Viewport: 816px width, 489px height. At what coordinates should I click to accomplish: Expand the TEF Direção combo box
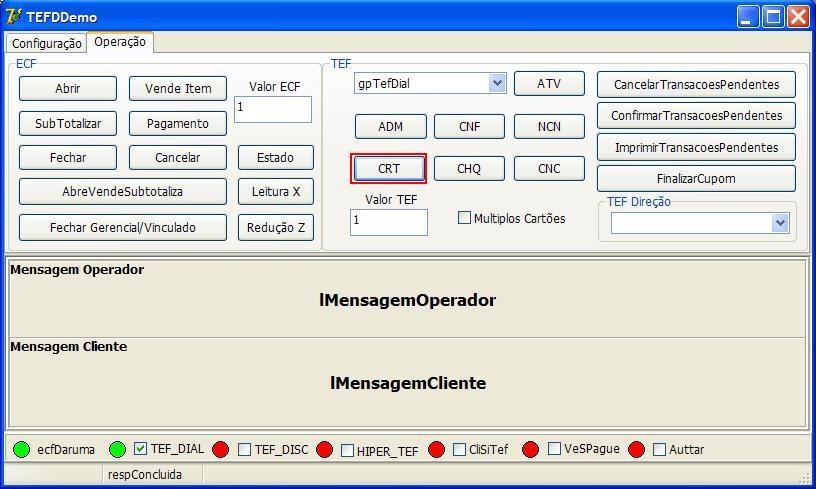pyautogui.click(x=780, y=223)
